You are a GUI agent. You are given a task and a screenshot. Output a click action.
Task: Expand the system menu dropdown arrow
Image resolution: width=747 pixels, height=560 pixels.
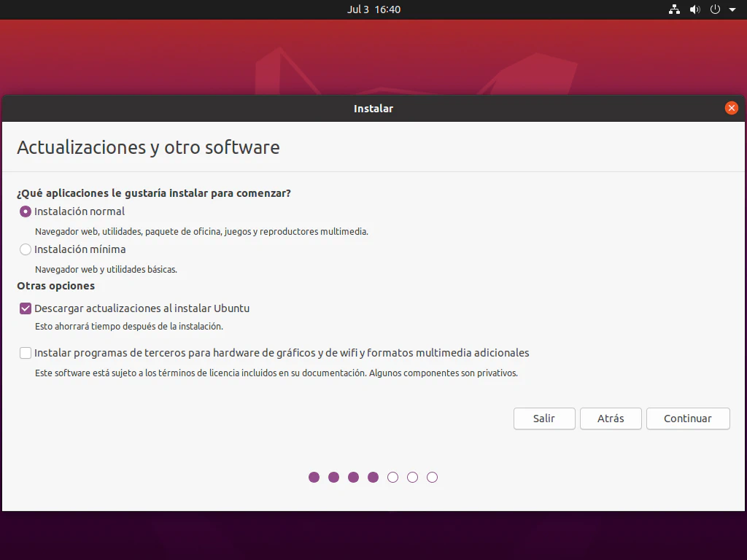point(732,10)
